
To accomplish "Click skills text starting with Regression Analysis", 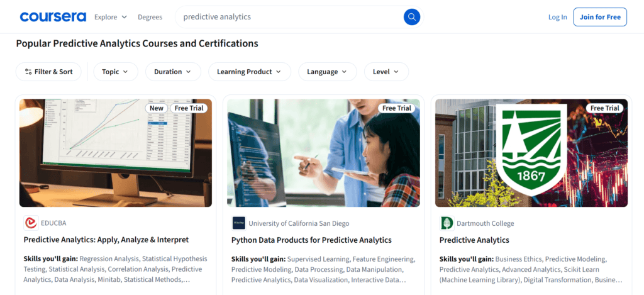I will click(116, 269).
